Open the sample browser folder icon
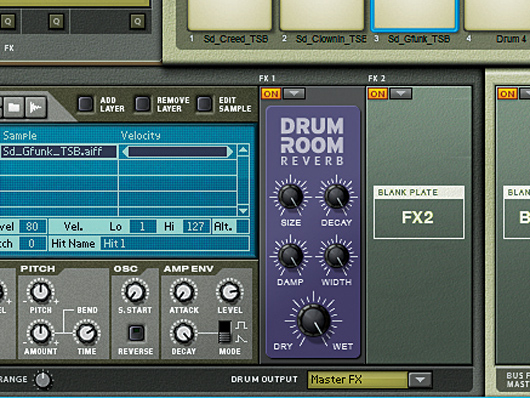530x398 pixels. click(14, 107)
